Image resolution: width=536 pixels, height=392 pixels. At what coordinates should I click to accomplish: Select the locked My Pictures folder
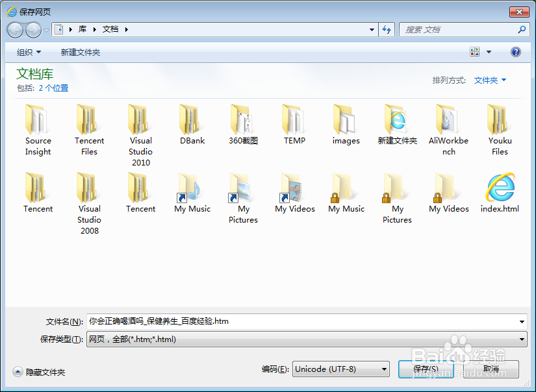[397, 198]
